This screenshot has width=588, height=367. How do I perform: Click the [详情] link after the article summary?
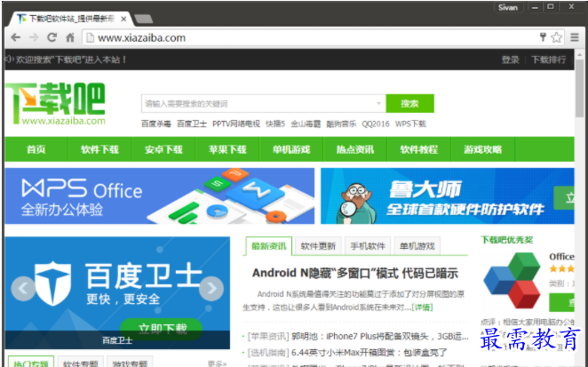point(422,307)
